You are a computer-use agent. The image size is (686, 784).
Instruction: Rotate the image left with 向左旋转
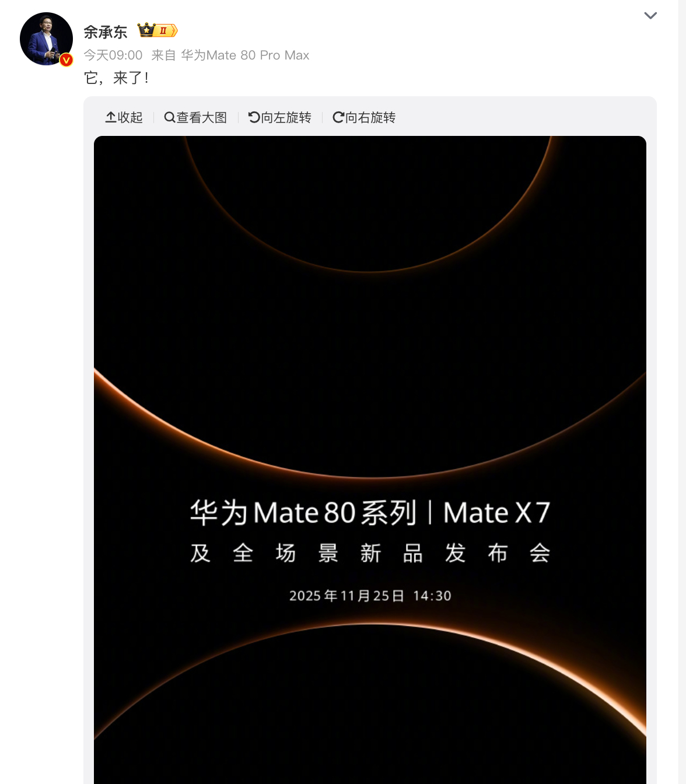(x=280, y=117)
